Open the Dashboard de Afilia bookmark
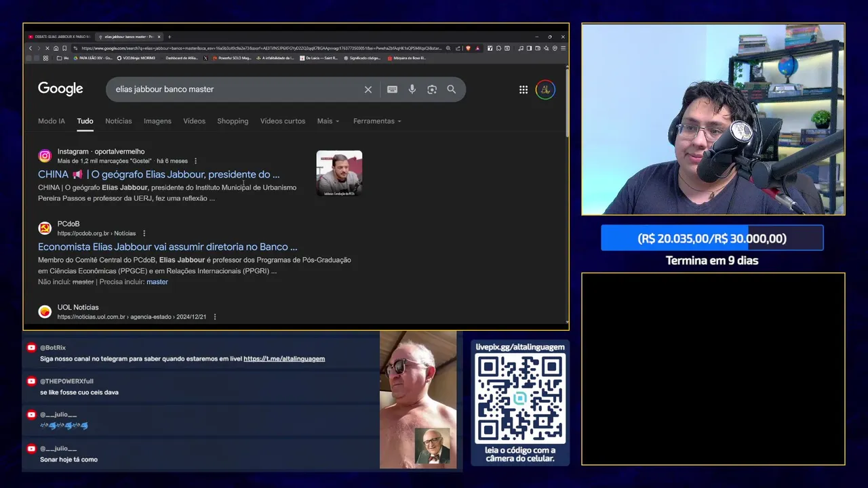 (182, 58)
